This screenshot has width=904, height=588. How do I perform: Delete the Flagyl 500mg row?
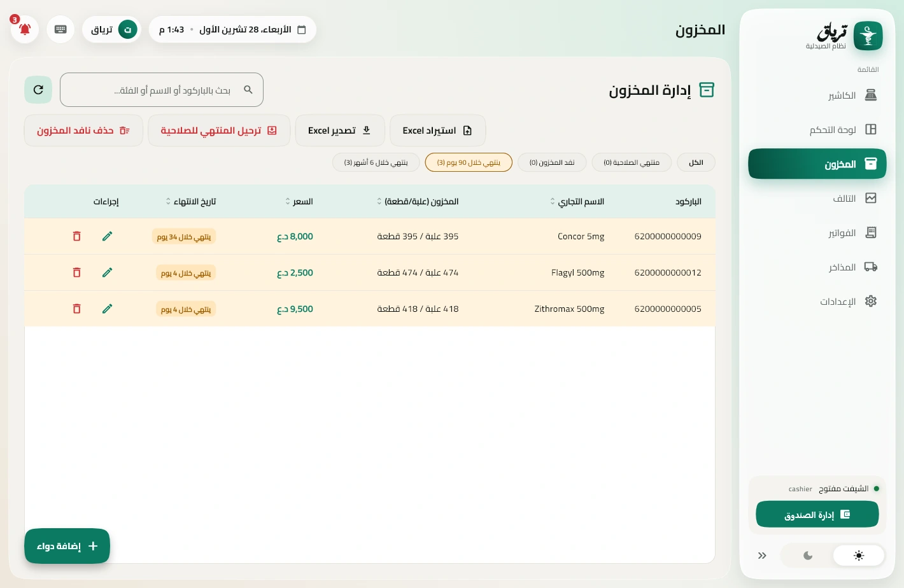[x=77, y=272]
